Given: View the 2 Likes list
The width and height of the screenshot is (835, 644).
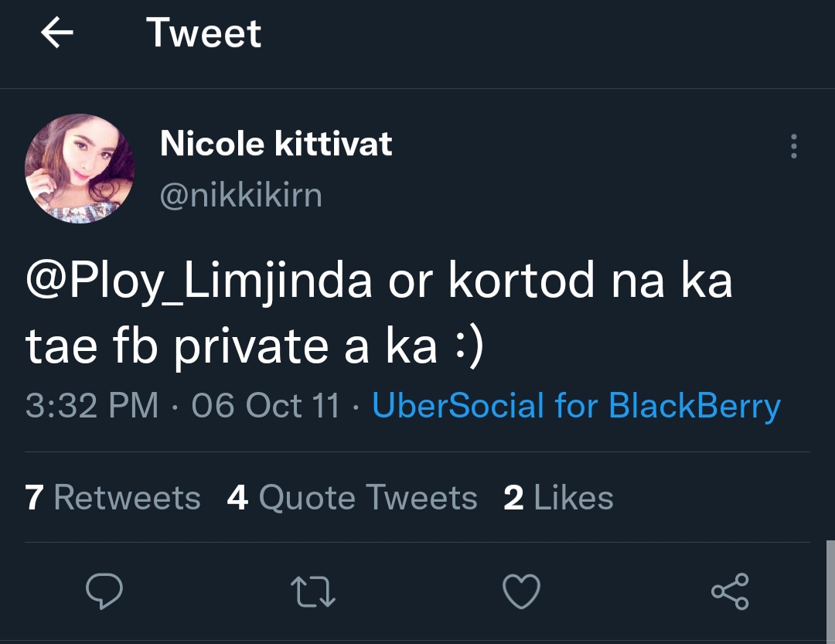Looking at the screenshot, I should tap(558, 498).
